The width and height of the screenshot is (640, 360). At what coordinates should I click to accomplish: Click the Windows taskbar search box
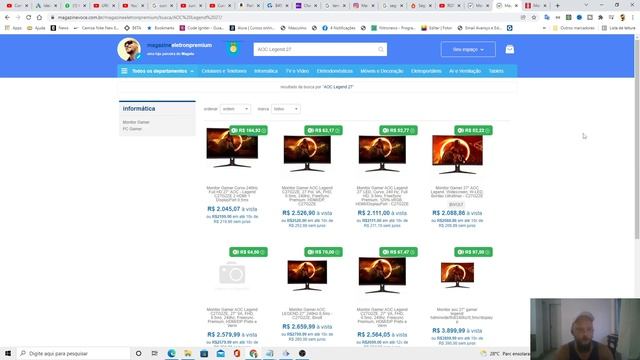(73, 353)
